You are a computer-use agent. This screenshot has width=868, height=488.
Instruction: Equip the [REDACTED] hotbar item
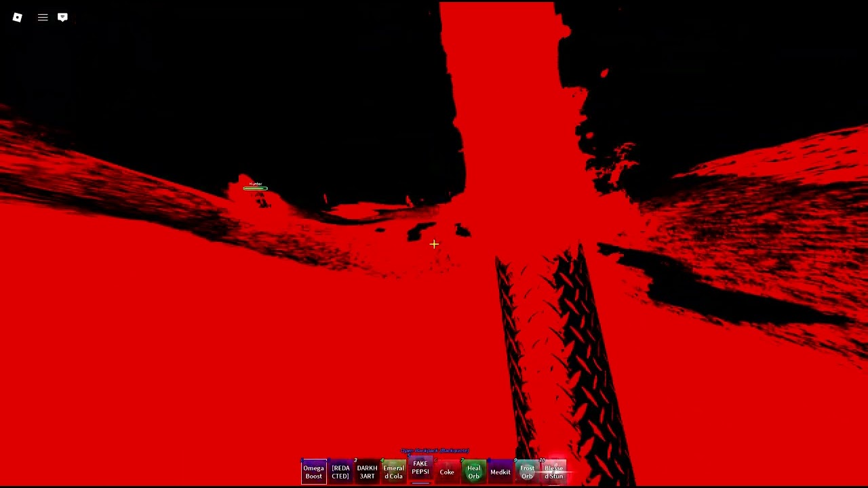tap(340, 472)
